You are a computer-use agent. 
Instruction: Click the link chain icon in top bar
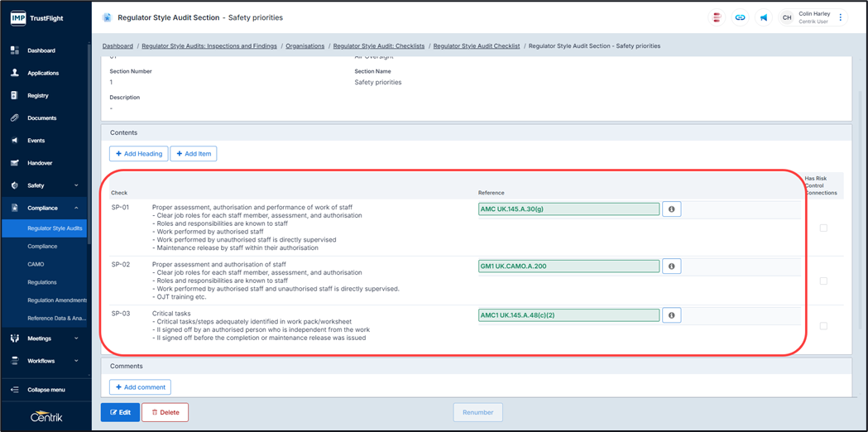(x=740, y=17)
